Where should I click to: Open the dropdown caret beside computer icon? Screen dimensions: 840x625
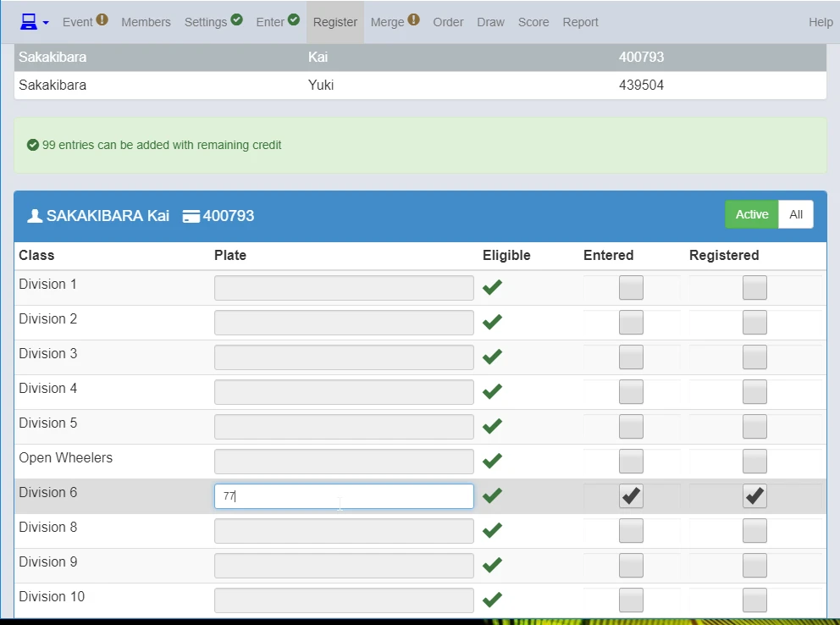point(46,23)
